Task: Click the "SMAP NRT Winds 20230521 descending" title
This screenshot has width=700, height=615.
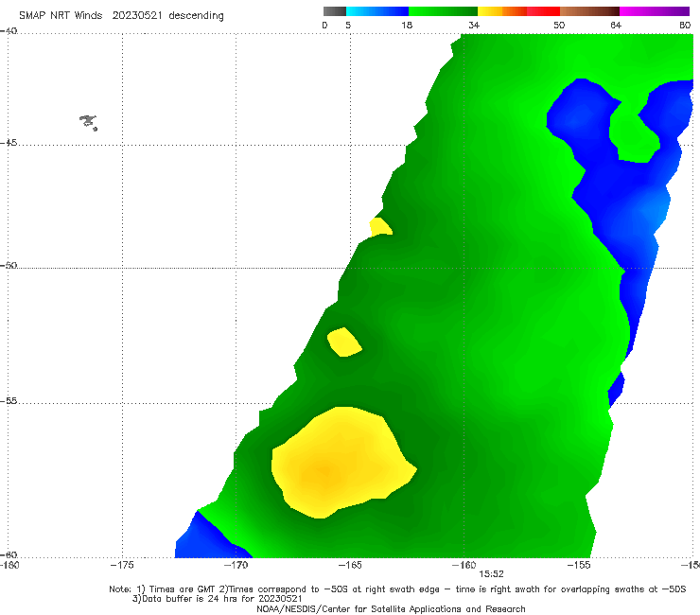Action: pyautogui.click(x=121, y=16)
